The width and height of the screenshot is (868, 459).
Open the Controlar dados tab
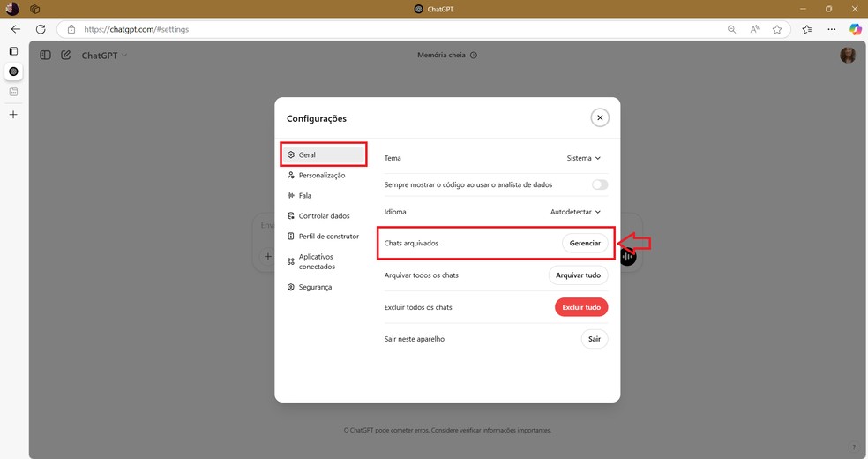pos(318,216)
